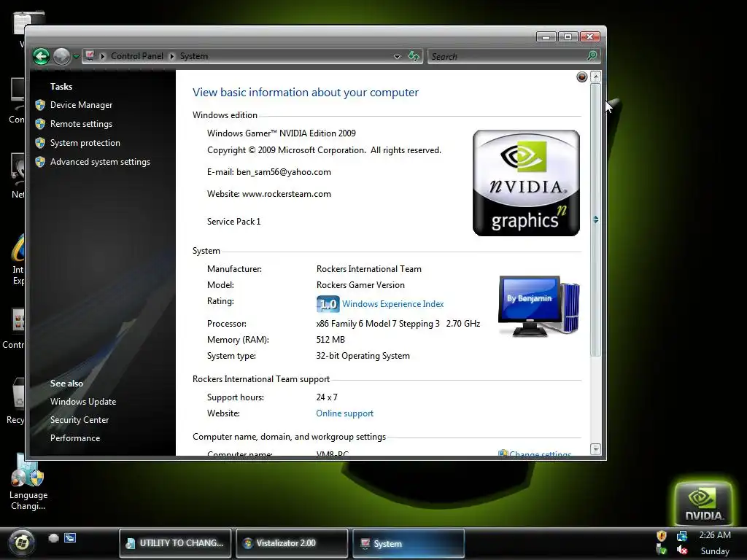Focus the Search input field
Viewport: 747px width, 560px height.
(506, 56)
